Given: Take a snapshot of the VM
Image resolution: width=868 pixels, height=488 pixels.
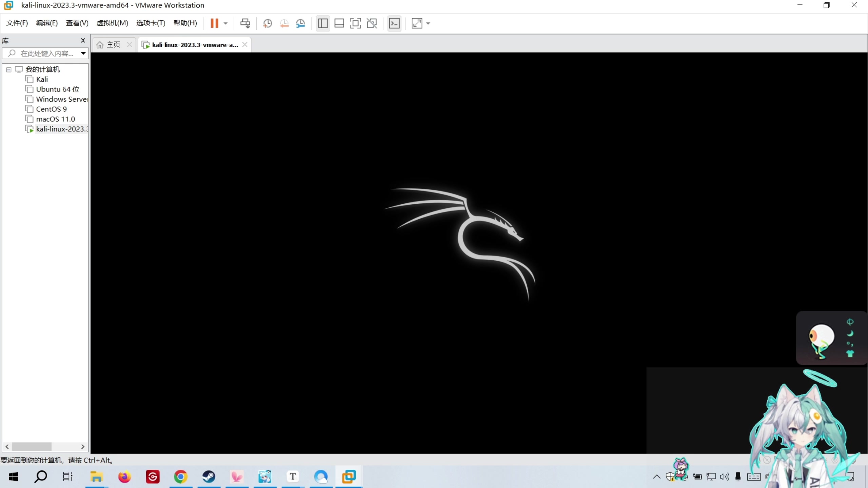Looking at the screenshot, I should coord(268,23).
